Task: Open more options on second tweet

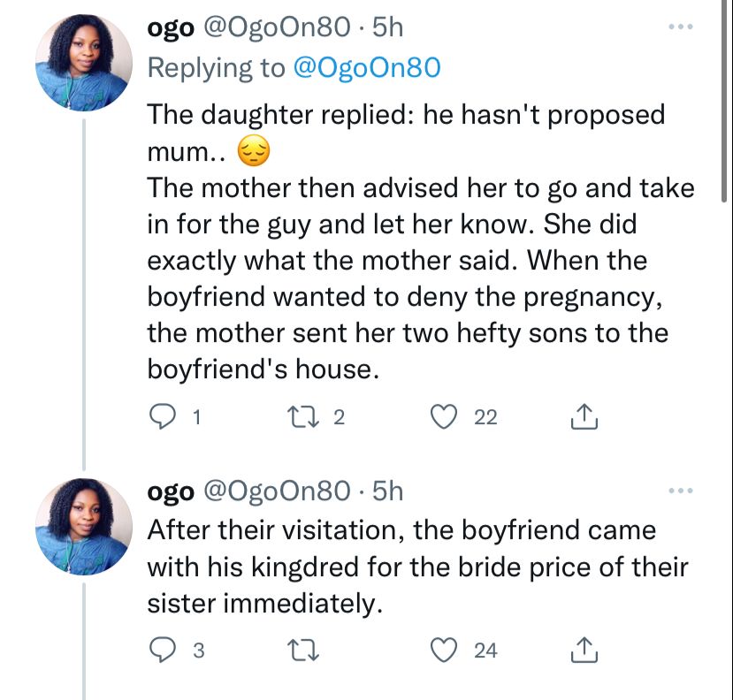Action: (681, 491)
